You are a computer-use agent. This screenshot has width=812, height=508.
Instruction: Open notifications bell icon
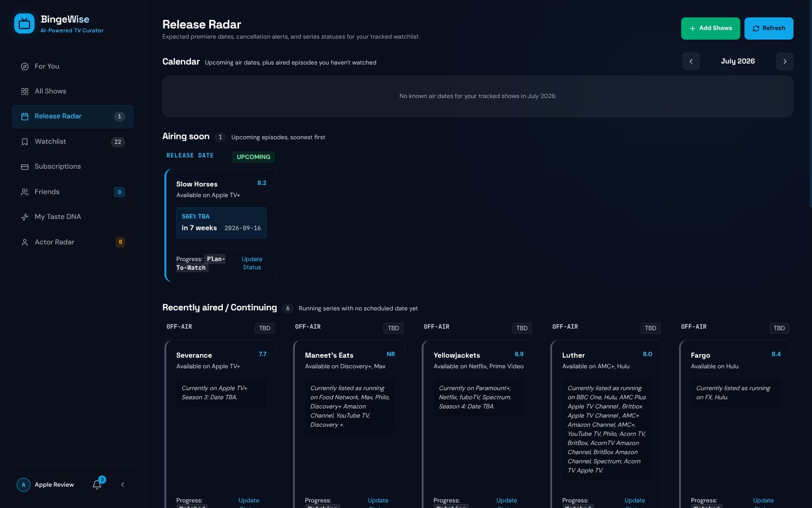coord(97,485)
